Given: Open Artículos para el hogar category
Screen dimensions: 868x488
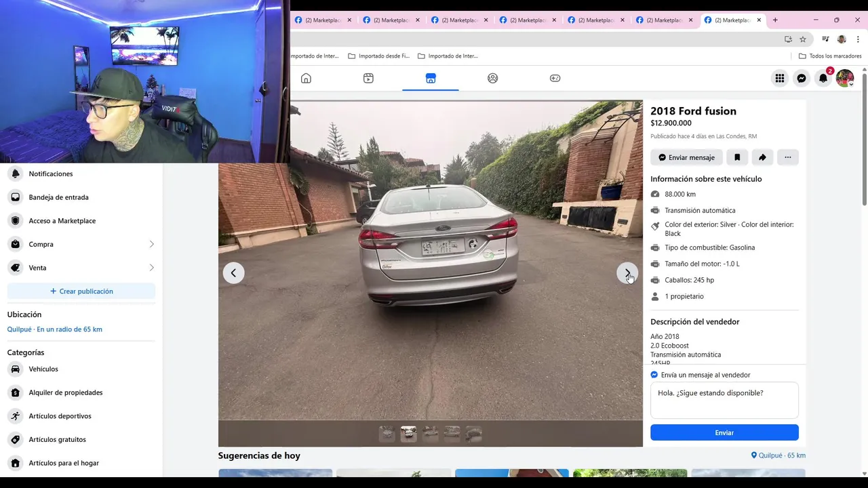Looking at the screenshot, I should [81, 463].
